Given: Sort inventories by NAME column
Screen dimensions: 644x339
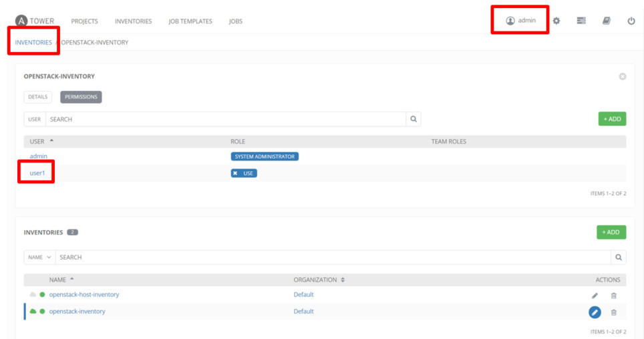Looking at the screenshot, I should [x=61, y=280].
